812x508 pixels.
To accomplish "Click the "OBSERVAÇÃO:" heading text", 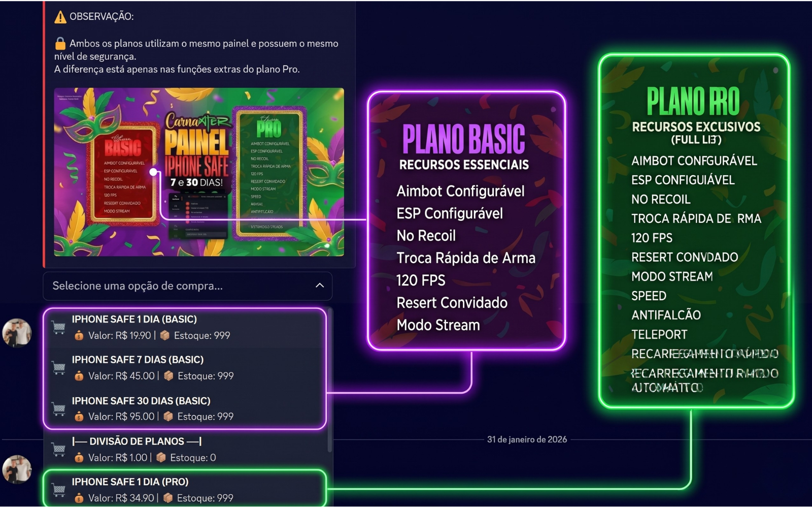I will [x=101, y=16].
